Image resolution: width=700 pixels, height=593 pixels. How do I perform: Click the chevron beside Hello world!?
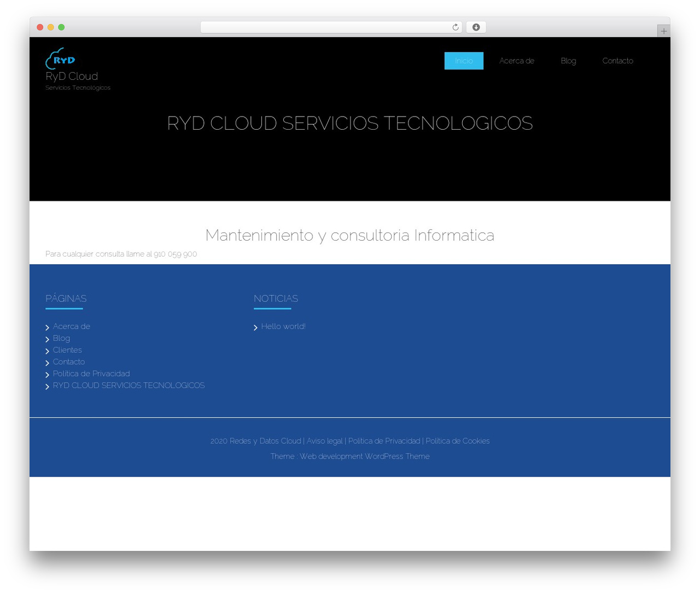(255, 328)
